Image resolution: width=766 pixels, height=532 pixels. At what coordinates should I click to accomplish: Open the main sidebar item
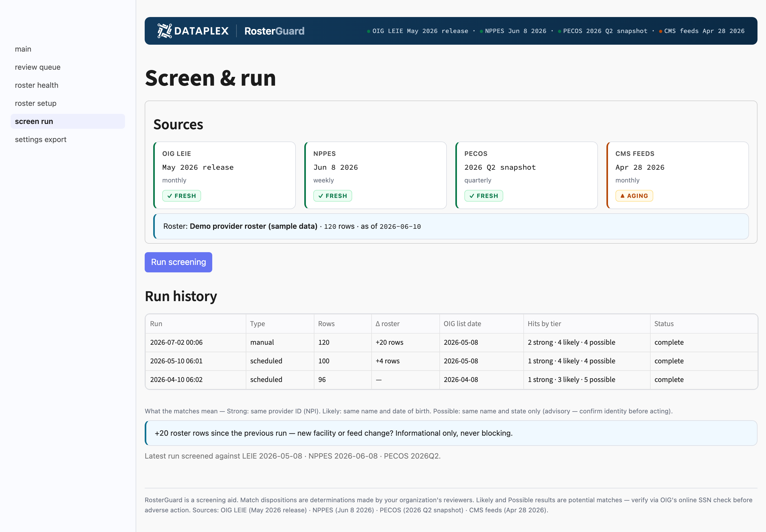click(68, 49)
